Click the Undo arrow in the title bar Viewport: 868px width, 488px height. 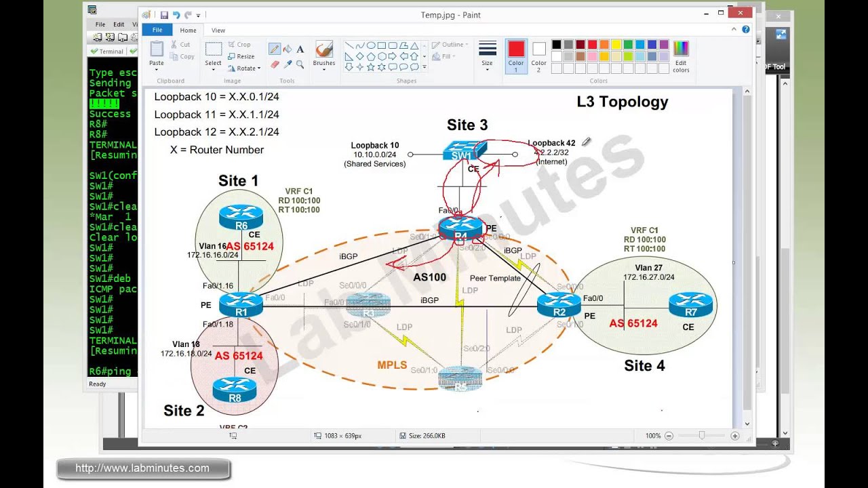pos(176,14)
